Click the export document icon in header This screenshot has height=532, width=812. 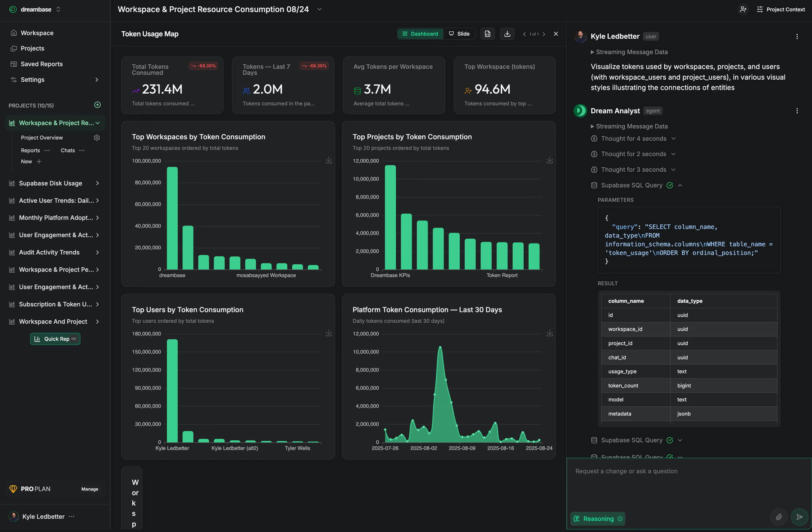point(488,34)
